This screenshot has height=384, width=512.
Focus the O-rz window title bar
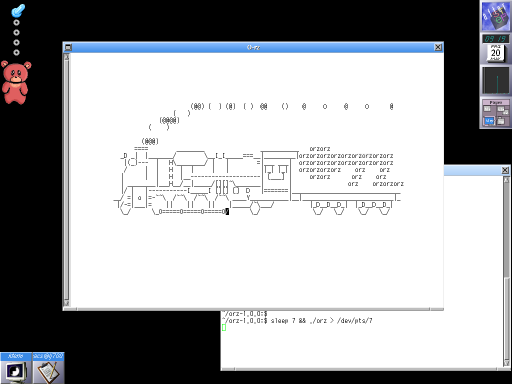coord(253,47)
